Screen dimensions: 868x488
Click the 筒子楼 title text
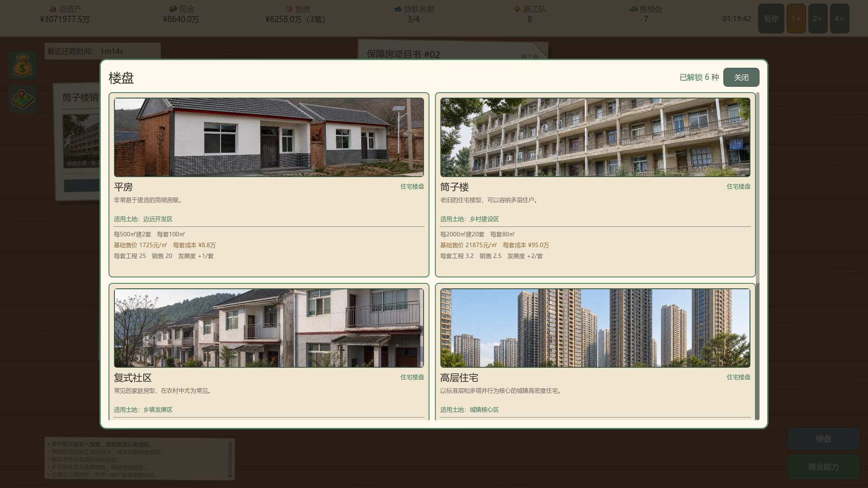tap(454, 187)
